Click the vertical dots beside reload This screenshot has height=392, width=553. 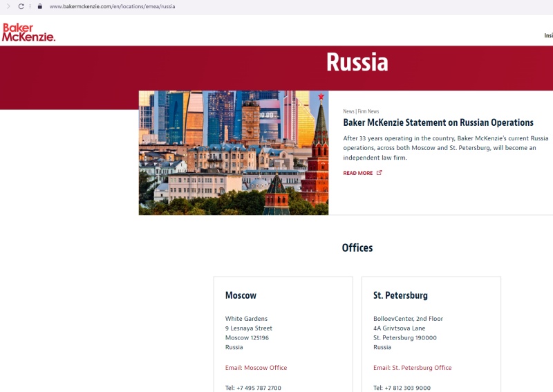(x=30, y=6)
